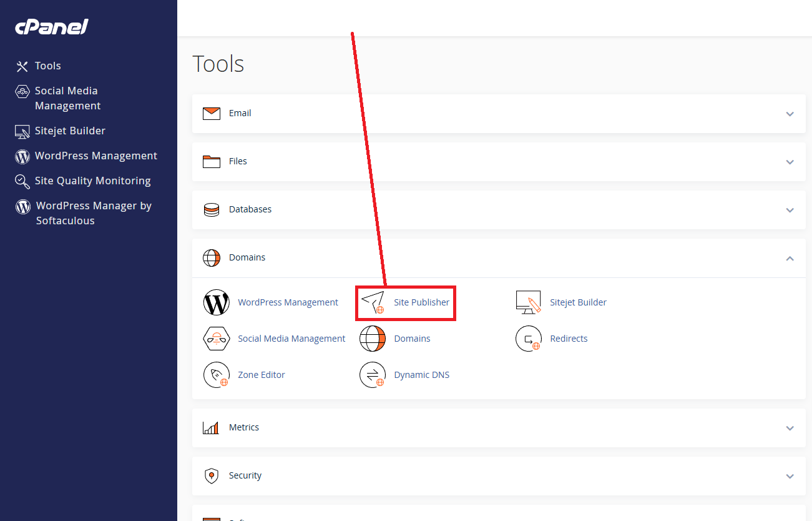Screen dimensions: 812x521
Task: Open Sitejet Builder in sidebar
Action: click(x=70, y=131)
